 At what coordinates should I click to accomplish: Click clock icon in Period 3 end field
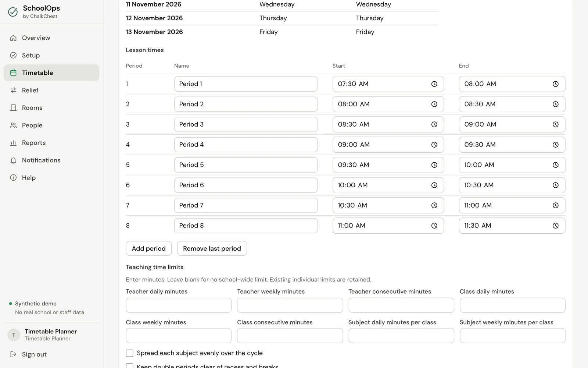tap(555, 124)
